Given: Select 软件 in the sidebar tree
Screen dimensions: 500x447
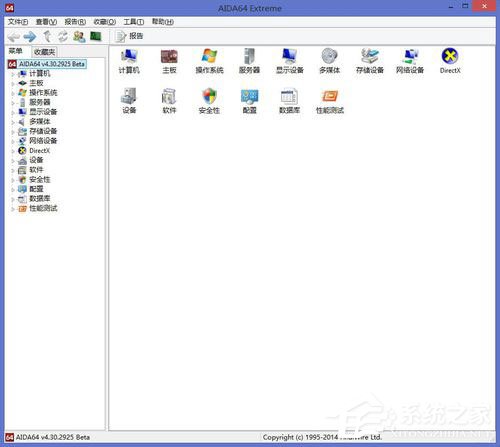Looking at the screenshot, I should tap(36, 170).
